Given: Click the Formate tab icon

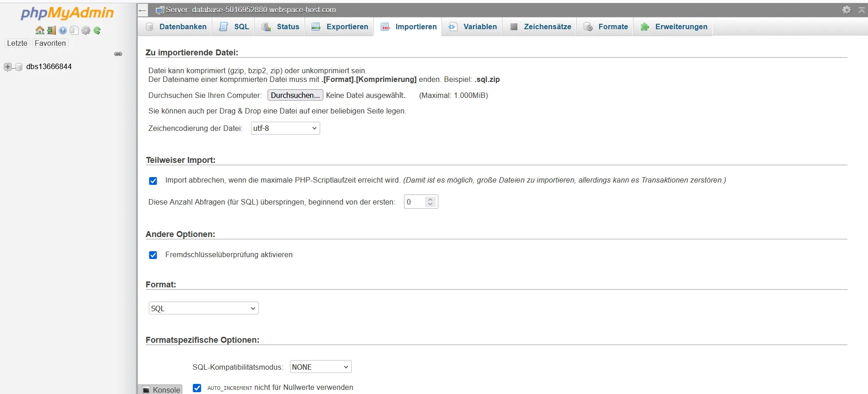Looking at the screenshot, I should tap(588, 27).
